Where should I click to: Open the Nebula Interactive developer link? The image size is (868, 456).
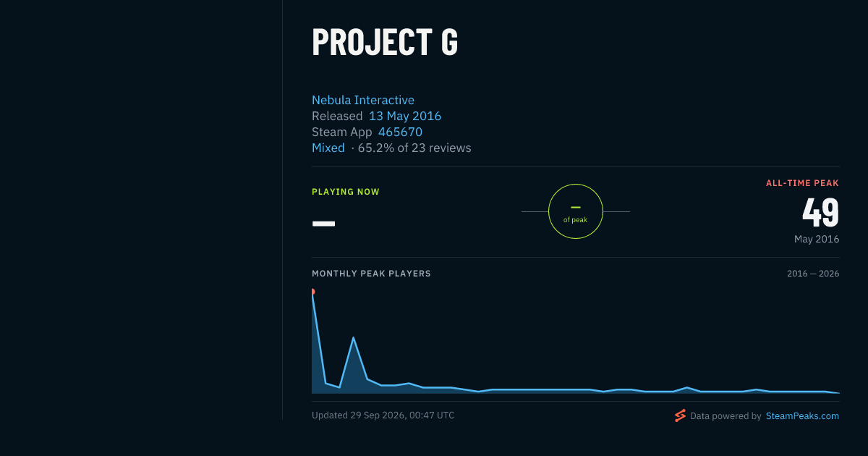click(363, 100)
